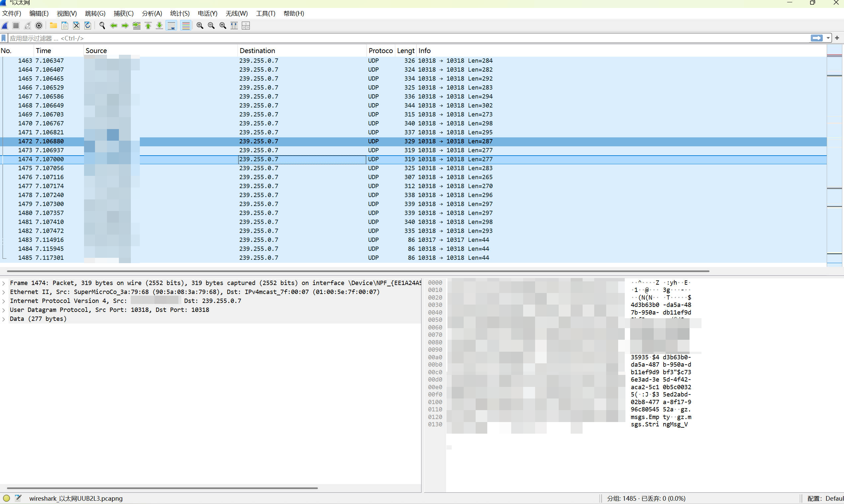
Task: Expand the Ethernet II tree node
Action: pos(3,292)
